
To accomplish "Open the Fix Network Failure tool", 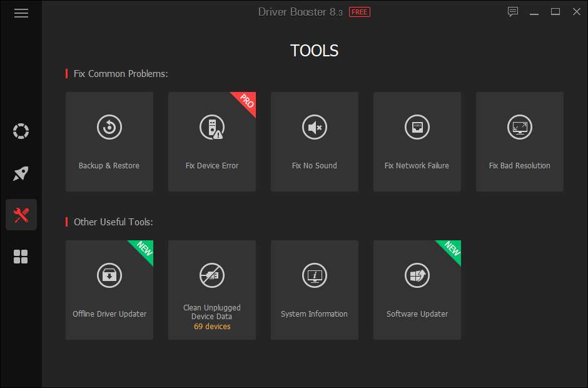I will tap(417, 141).
